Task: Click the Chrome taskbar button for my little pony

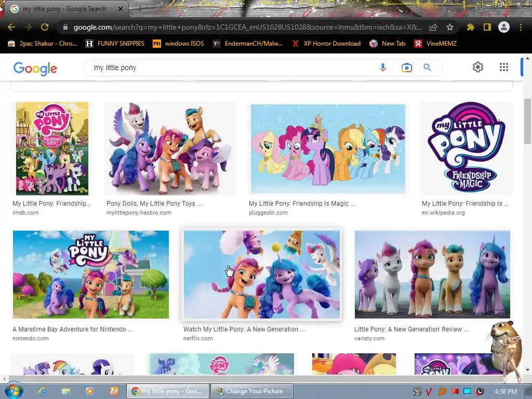Action: pyautogui.click(x=167, y=391)
